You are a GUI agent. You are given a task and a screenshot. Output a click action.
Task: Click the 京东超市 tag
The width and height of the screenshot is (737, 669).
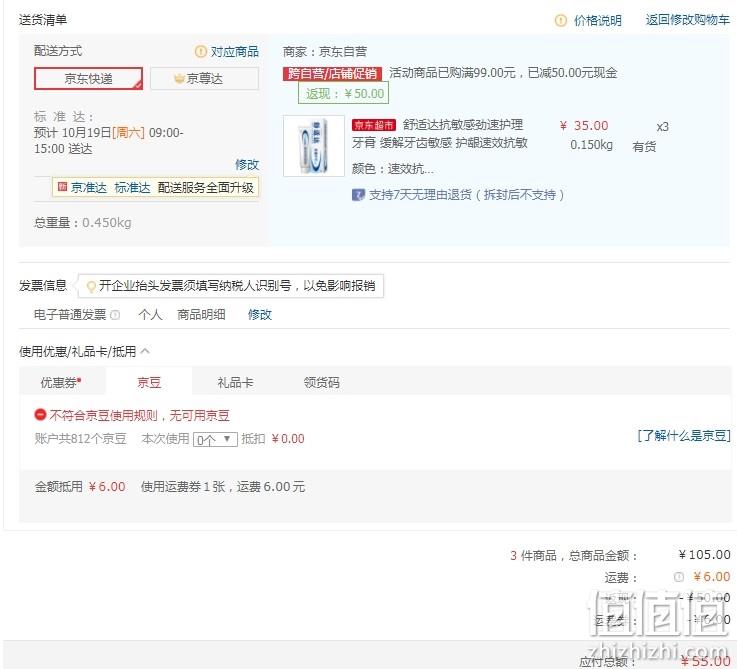pos(374,125)
